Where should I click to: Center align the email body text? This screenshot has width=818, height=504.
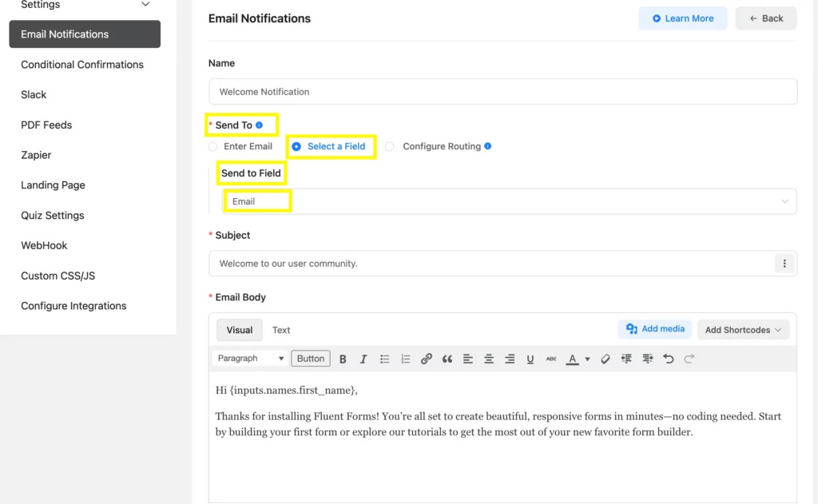click(x=488, y=359)
